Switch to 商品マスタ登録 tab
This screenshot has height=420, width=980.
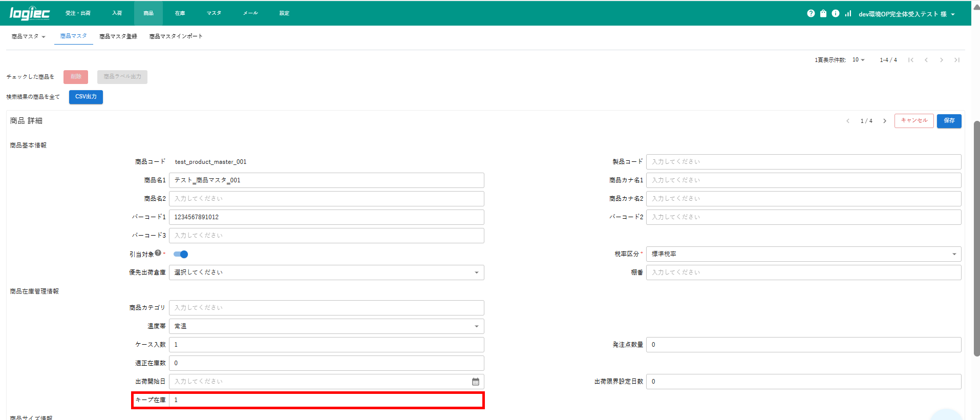pyautogui.click(x=118, y=36)
